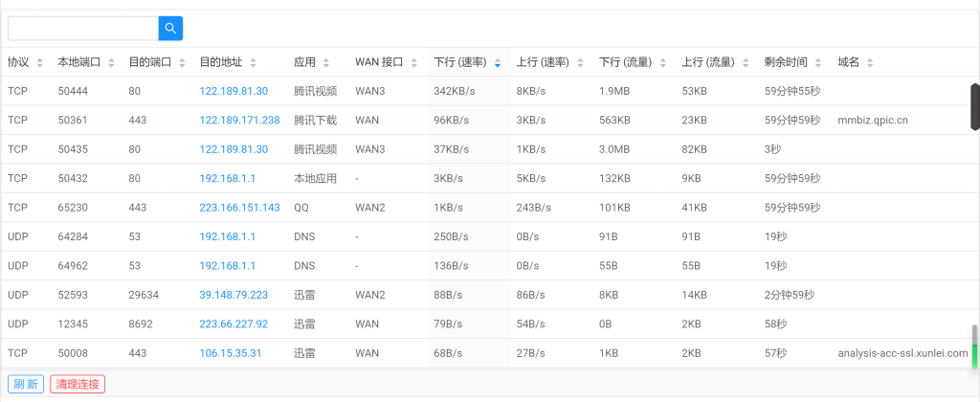
Task: Open IP address 106.15.35.31 link
Action: coord(231,353)
